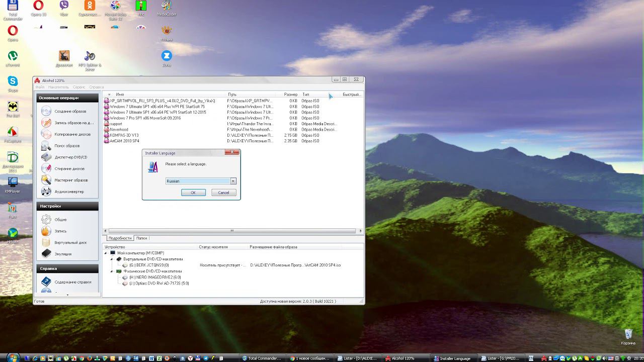This screenshot has height=362, width=644.
Task: Switch to Alcohol 120% taskbar button
Action: 406,358
